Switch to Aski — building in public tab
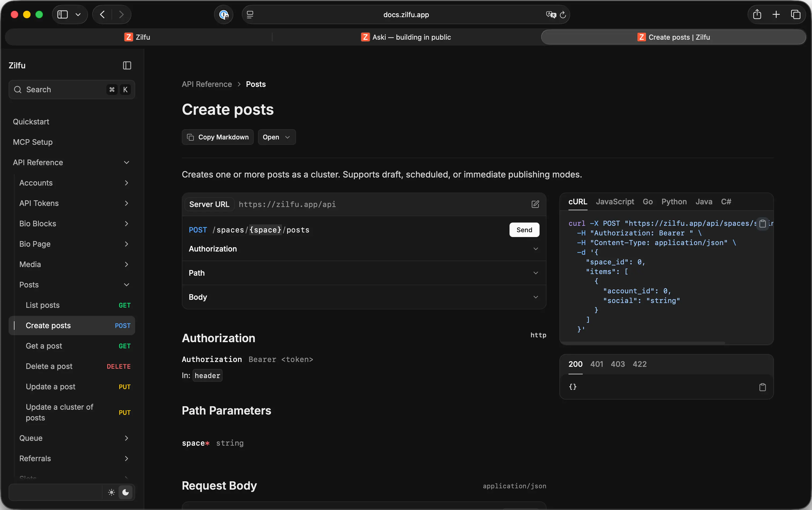812x510 pixels. (406, 37)
